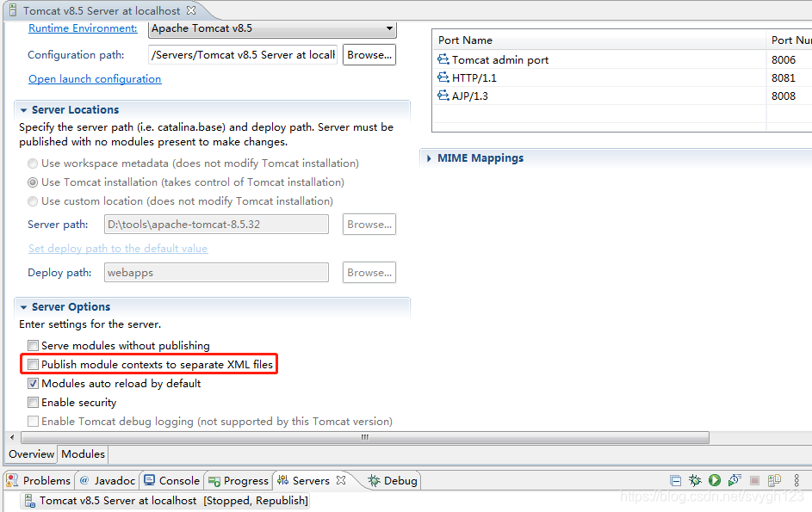Click the AJP/1.3 port icon
Viewport: 812px width, 512px height.
443,96
